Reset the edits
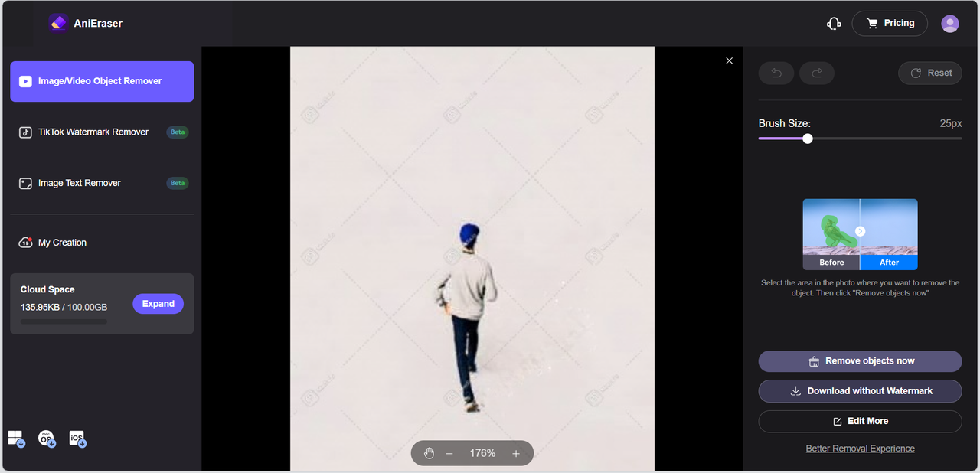980x473 pixels. tap(930, 73)
